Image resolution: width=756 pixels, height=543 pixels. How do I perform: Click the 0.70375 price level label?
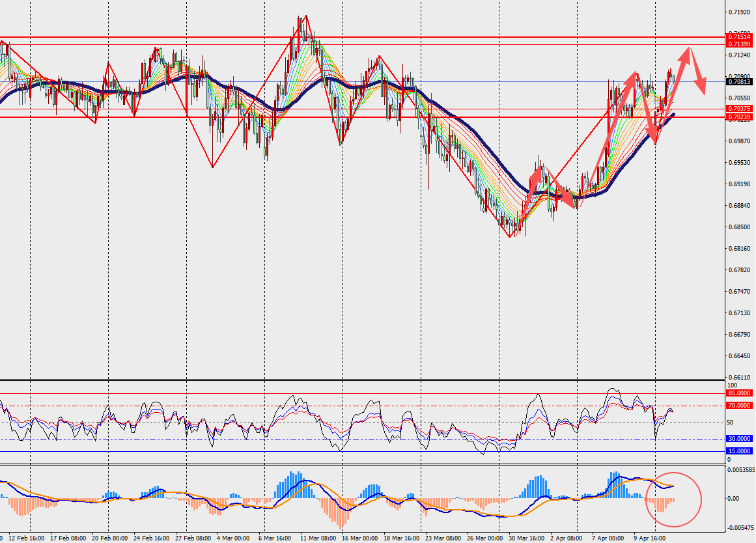(739, 109)
